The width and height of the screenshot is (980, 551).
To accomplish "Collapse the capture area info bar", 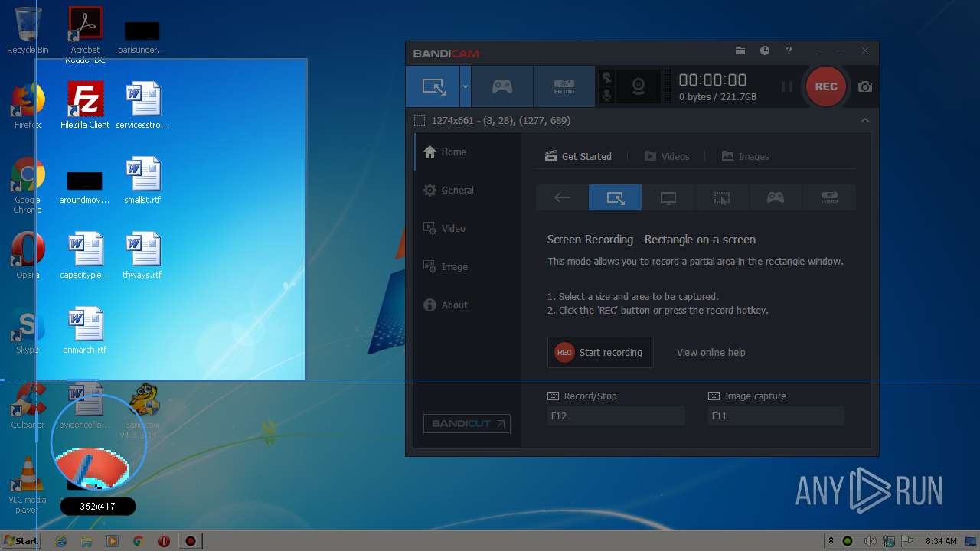I will click(x=865, y=120).
